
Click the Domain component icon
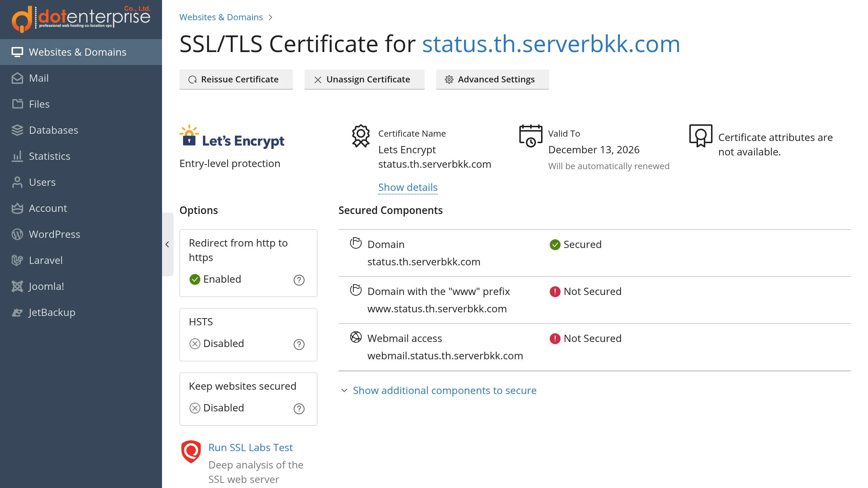[356, 243]
